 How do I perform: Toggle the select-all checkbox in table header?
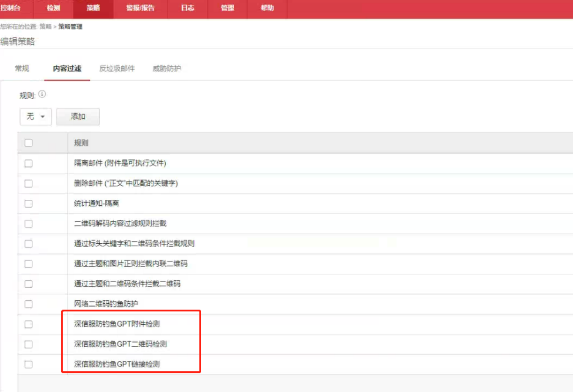point(28,143)
